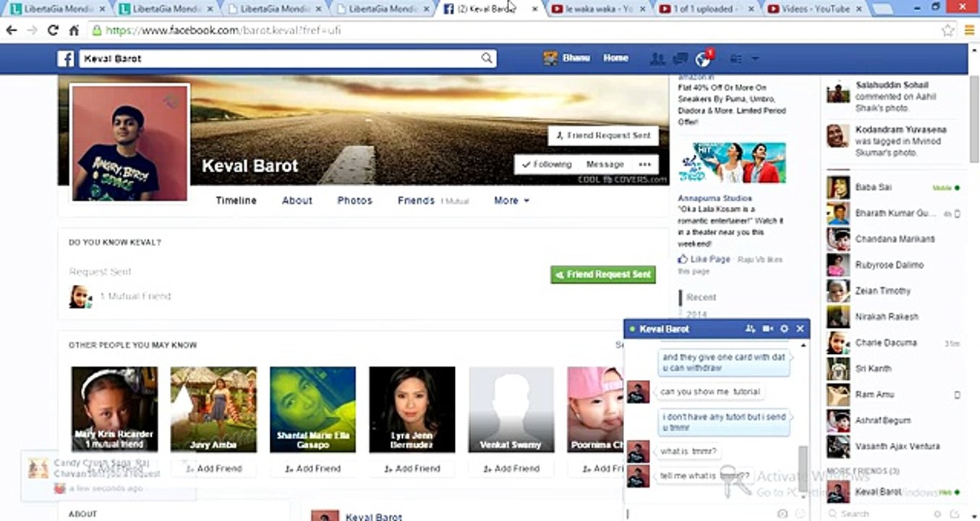Attach a photo using the chat camera icon
Viewport: 980px width, 521px height.
click(782, 513)
